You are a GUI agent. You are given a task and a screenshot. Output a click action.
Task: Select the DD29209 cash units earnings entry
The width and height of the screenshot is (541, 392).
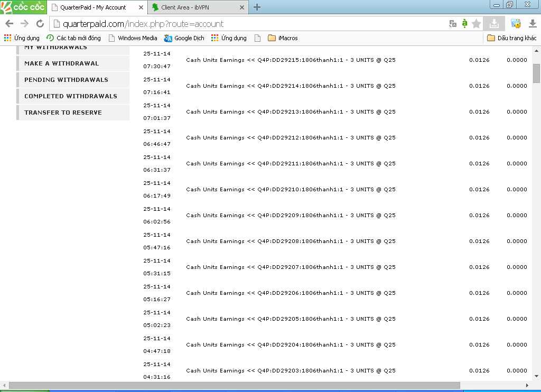pyautogui.click(x=291, y=216)
